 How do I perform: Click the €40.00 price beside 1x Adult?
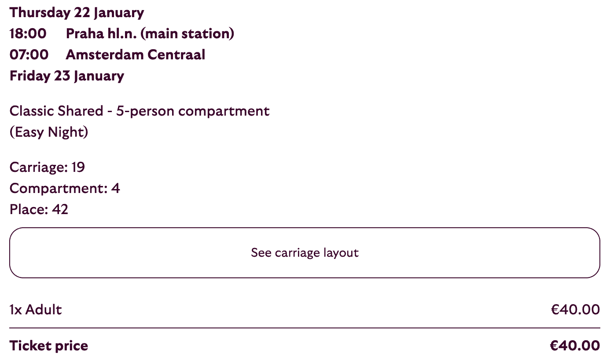tap(575, 309)
